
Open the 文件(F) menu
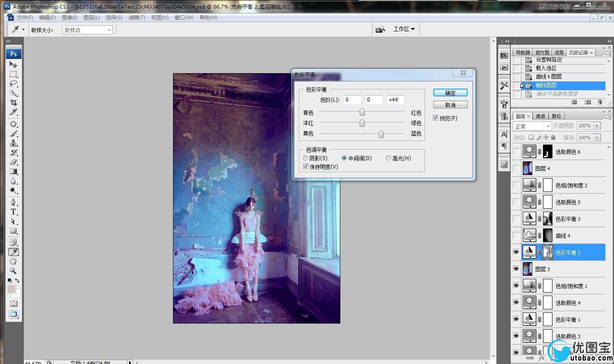point(25,18)
